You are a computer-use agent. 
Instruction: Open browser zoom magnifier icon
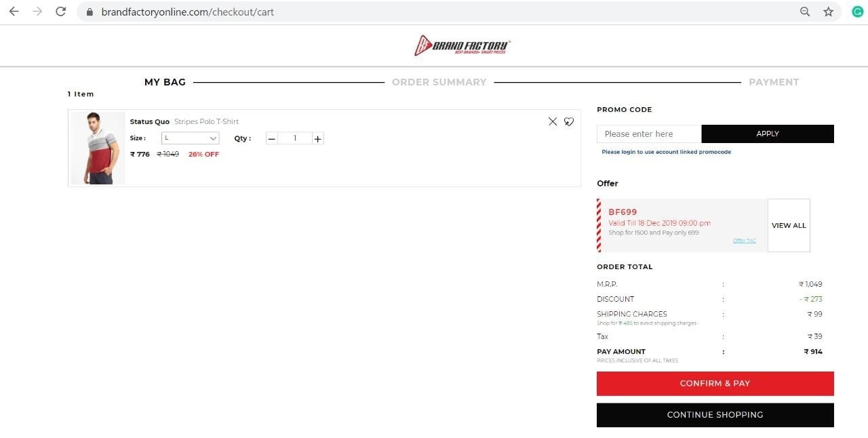tap(805, 12)
